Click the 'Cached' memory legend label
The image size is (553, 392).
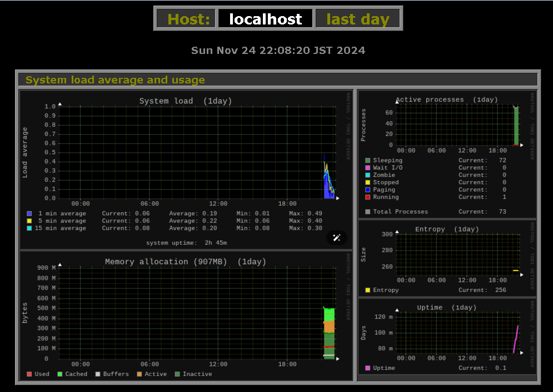[x=76, y=374]
